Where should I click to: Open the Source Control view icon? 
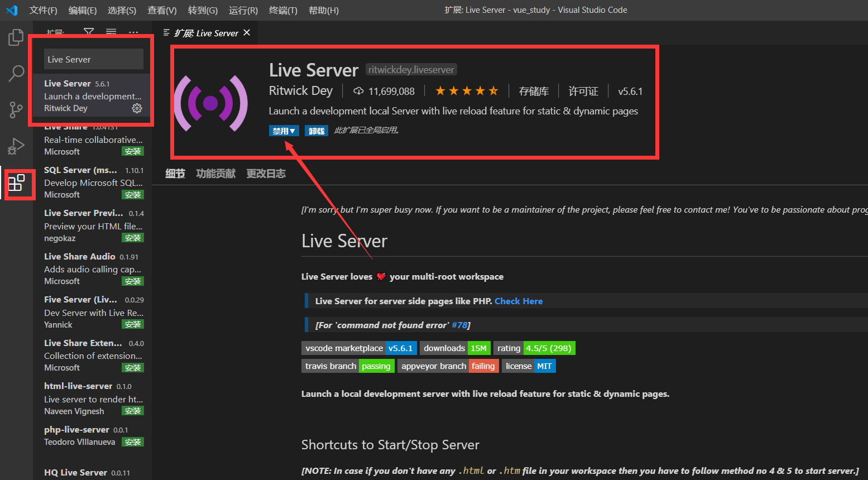coord(16,109)
